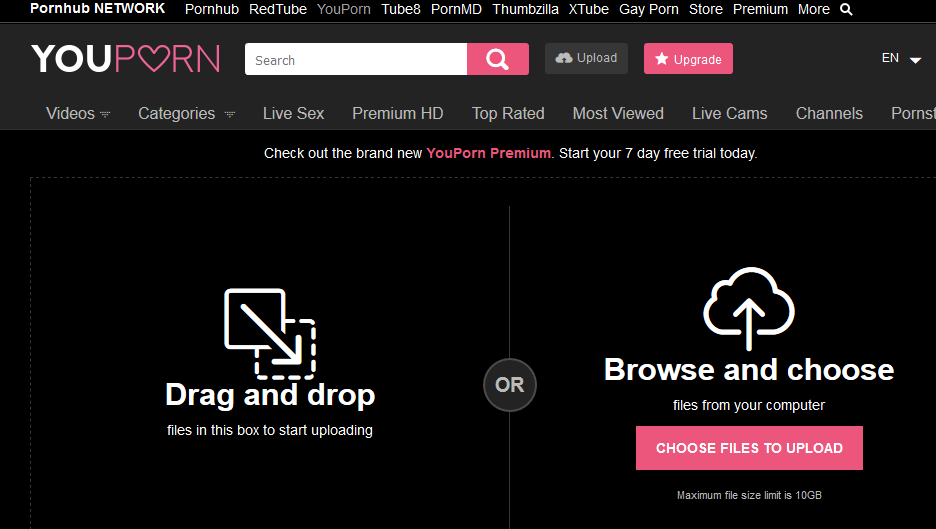
Task: Click the drag and drop squares icon
Action: pos(270,334)
